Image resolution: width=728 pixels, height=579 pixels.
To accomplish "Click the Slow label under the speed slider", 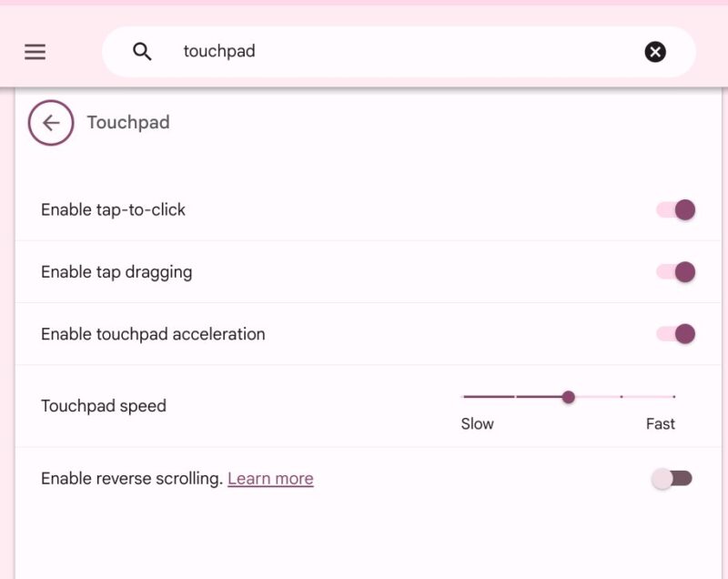I will point(478,423).
